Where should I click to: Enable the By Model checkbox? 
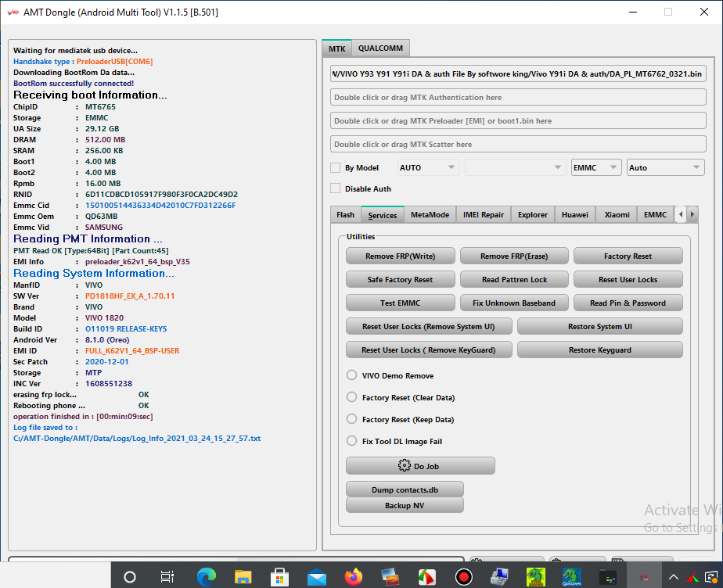[x=335, y=167]
